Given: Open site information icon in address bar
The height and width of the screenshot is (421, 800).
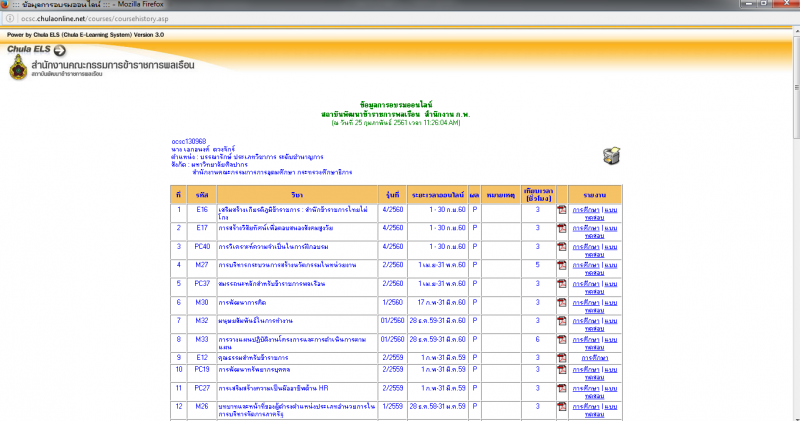Looking at the screenshot, I should tap(9, 18).
